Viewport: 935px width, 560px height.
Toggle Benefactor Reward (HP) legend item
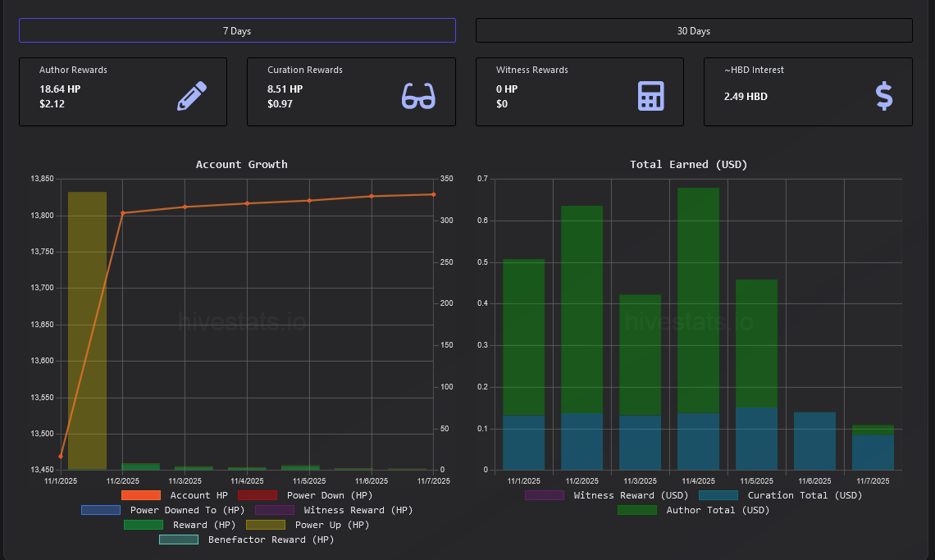[x=179, y=540]
